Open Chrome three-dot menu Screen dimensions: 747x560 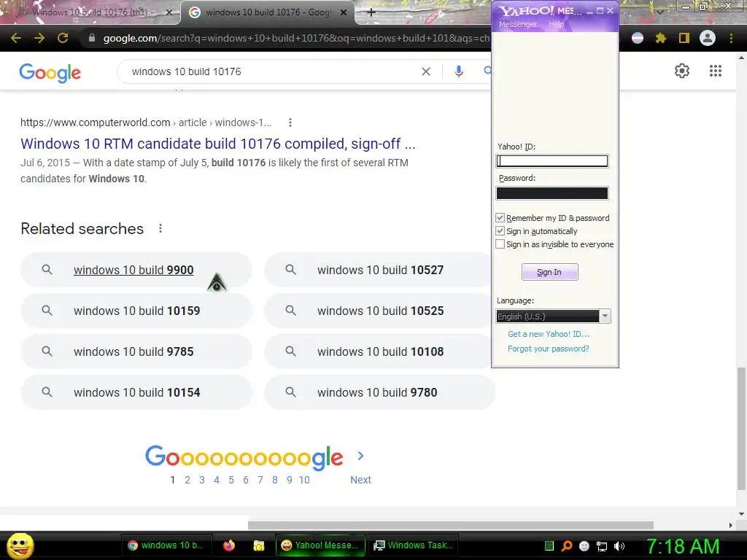tap(731, 38)
